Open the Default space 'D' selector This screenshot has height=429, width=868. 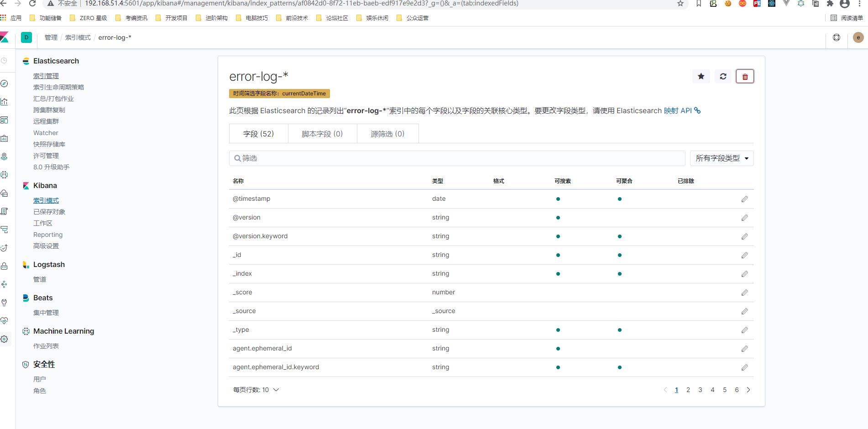26,37
